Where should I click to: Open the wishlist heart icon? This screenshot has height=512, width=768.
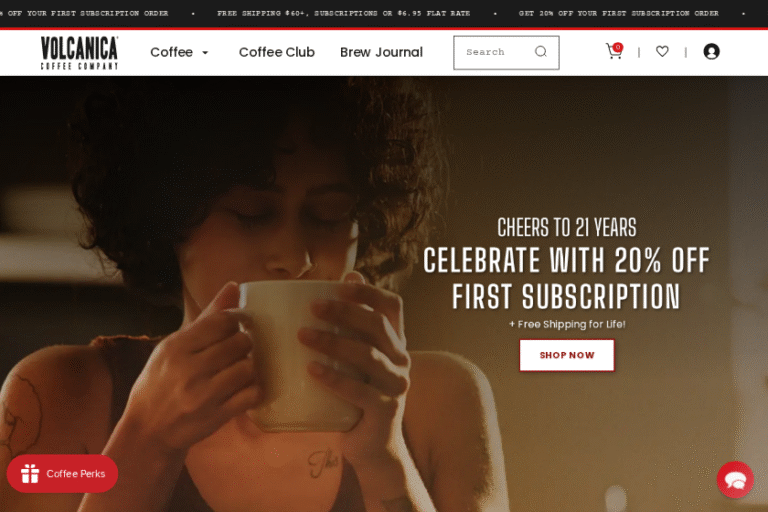(x=662, y=51)
